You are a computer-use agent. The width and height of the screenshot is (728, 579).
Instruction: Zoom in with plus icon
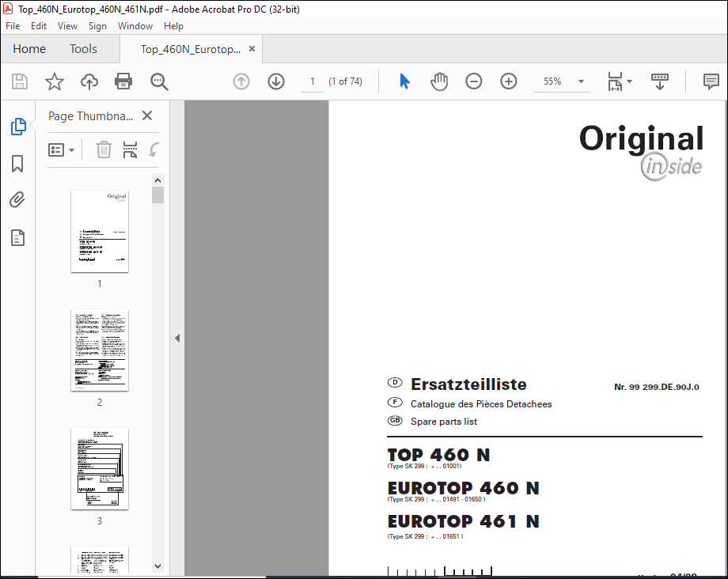click(508, 81)
